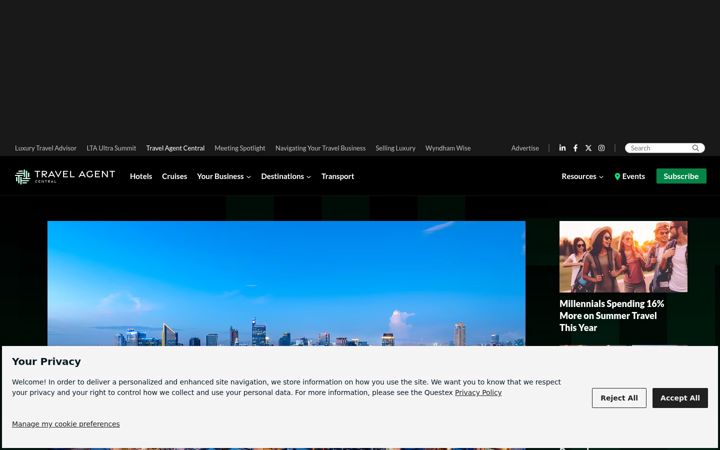Open the Selling Luxury link

point(395,148)
